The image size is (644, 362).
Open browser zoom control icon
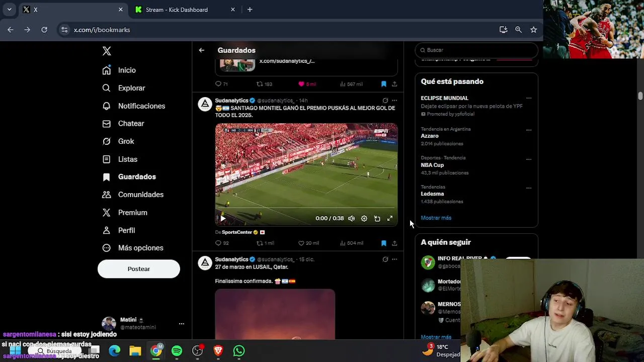pos(518,30)
